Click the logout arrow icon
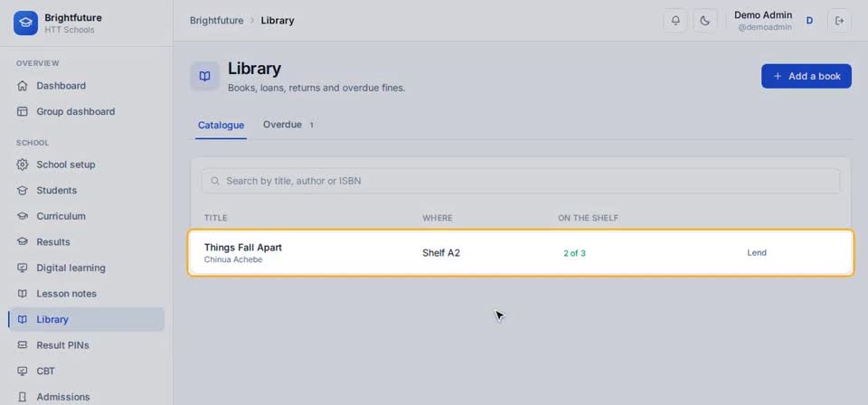868x405 pixels. click(839, 21)
